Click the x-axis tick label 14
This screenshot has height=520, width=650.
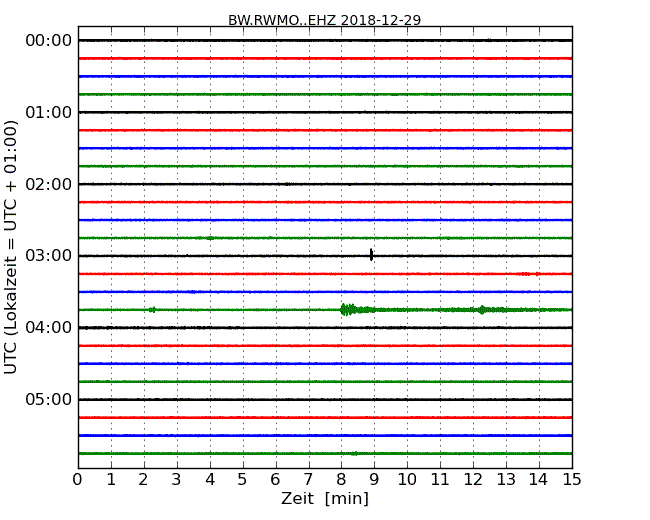pyautogui.click(x=538, y=480)
